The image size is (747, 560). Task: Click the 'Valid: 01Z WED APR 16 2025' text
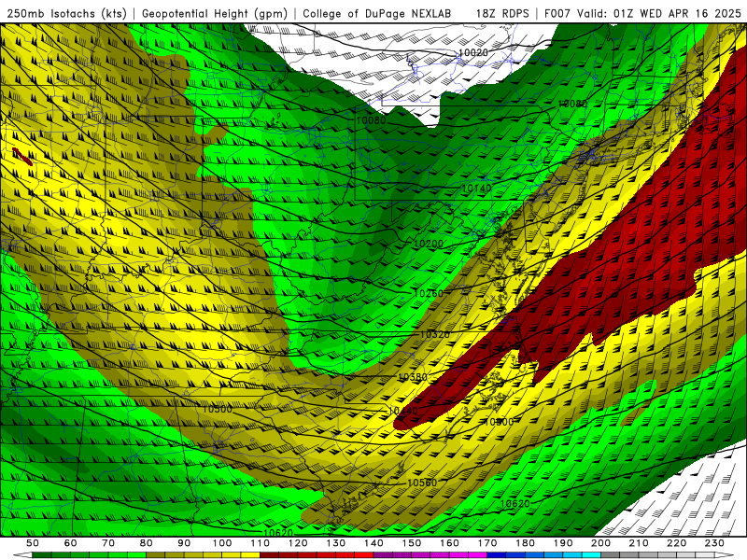point(659,14)
